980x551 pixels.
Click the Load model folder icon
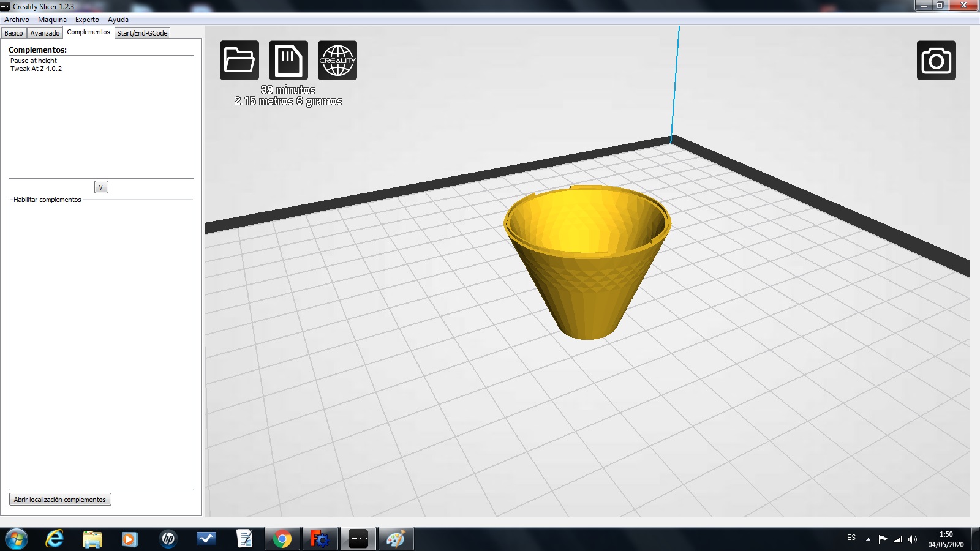pos(239,60)
